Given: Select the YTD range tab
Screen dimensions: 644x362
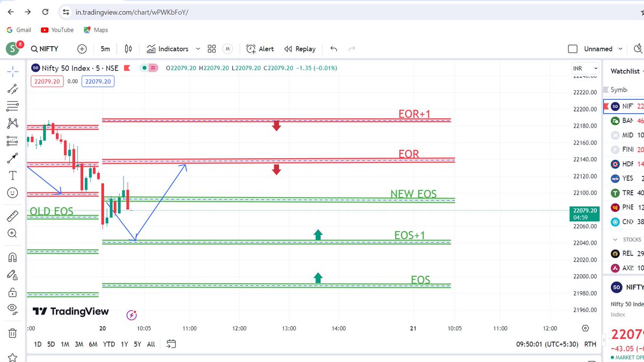Looking at the screenshot, I should [109, 344].
